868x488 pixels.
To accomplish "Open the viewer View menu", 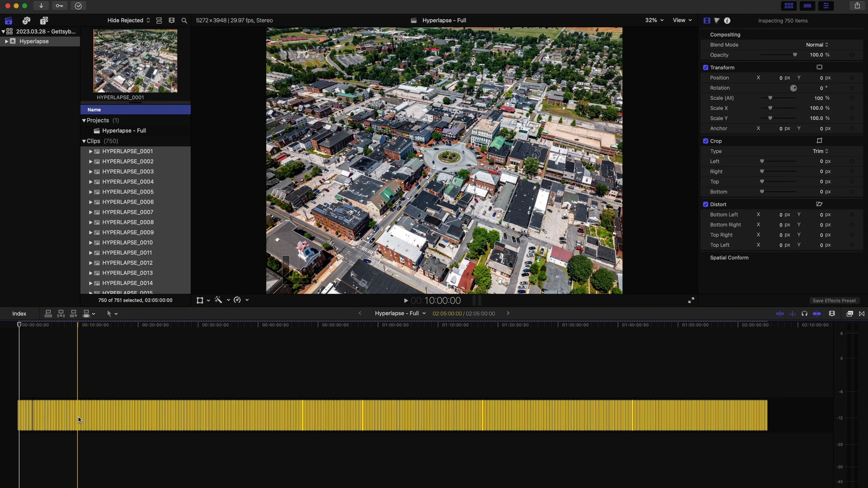I will click(x=682, y=20).
